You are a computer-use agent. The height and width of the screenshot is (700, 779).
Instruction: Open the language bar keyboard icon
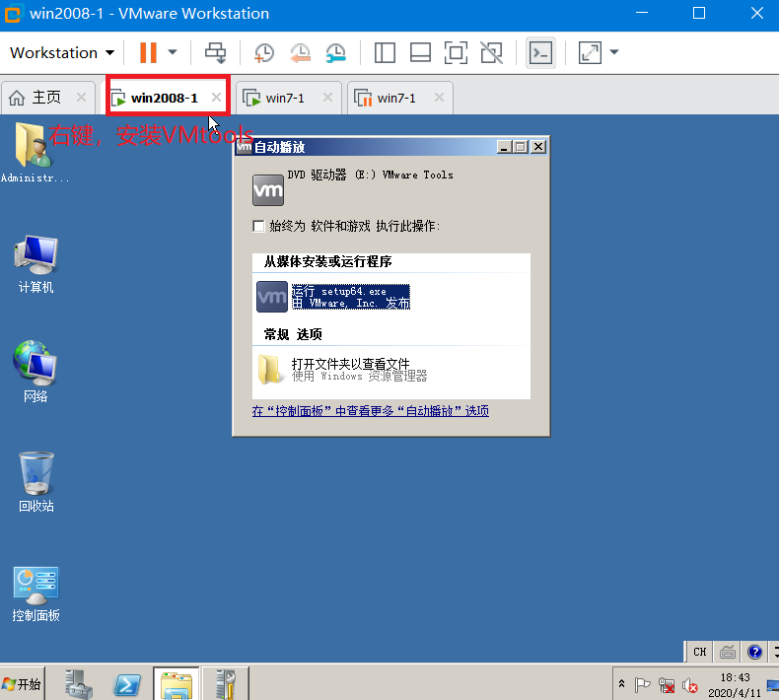728,652
